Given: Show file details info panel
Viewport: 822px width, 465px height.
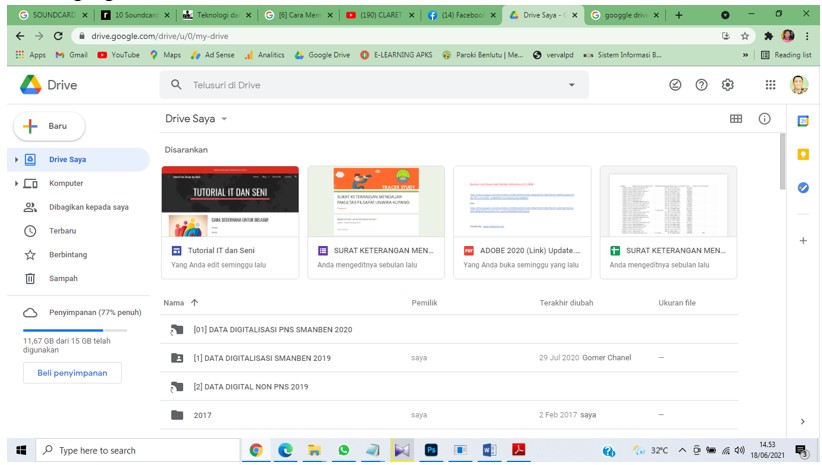Looking at the screenshot, I should [x=764, y=119].
